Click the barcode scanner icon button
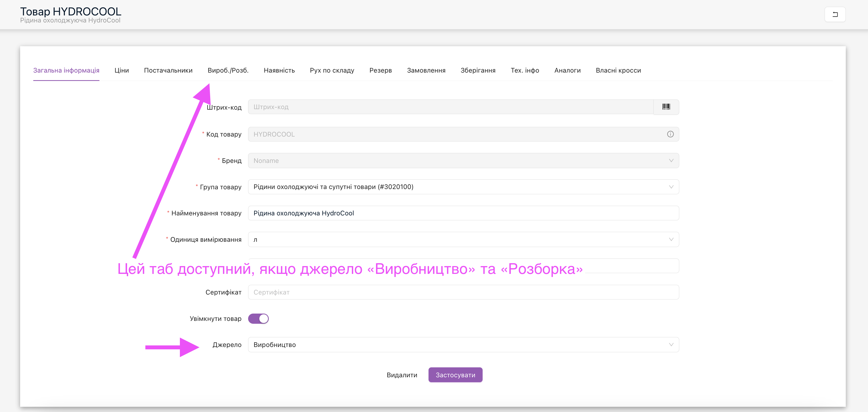Viewport: 868px width, 412px height. tap(666, 107)
